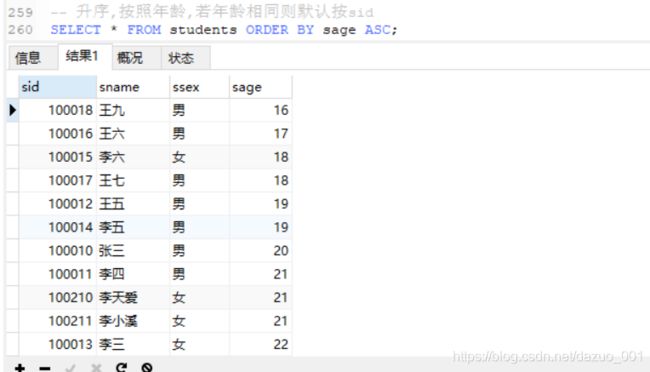Screen dimensions: 650x372
Task: Select the row header beside sid 100010
Action: point(12,250)
